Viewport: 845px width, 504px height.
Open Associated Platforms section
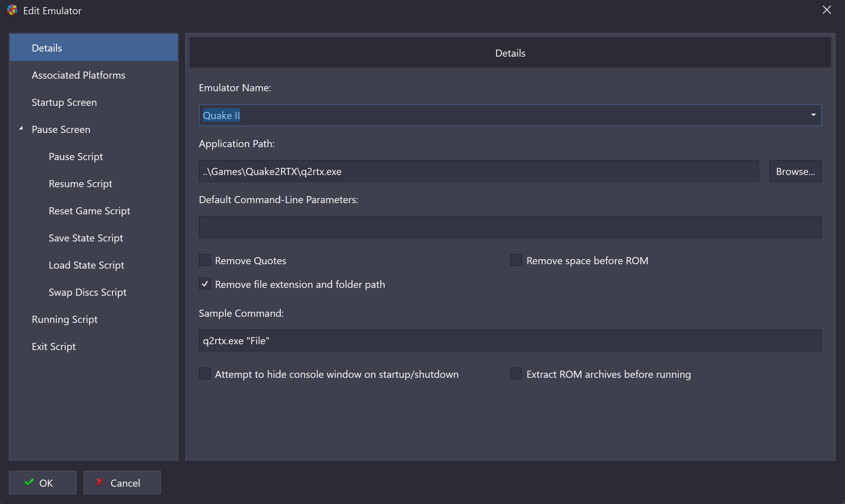94,75
